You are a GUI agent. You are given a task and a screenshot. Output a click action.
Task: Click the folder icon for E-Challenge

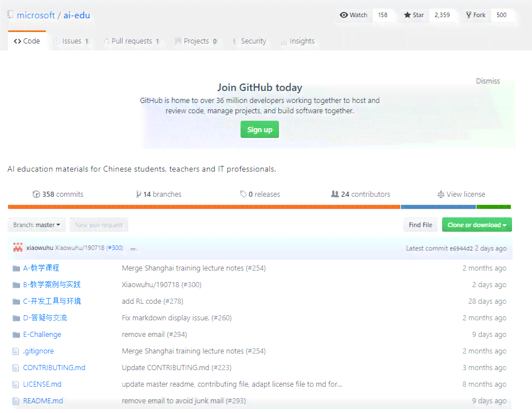[16, 335]
